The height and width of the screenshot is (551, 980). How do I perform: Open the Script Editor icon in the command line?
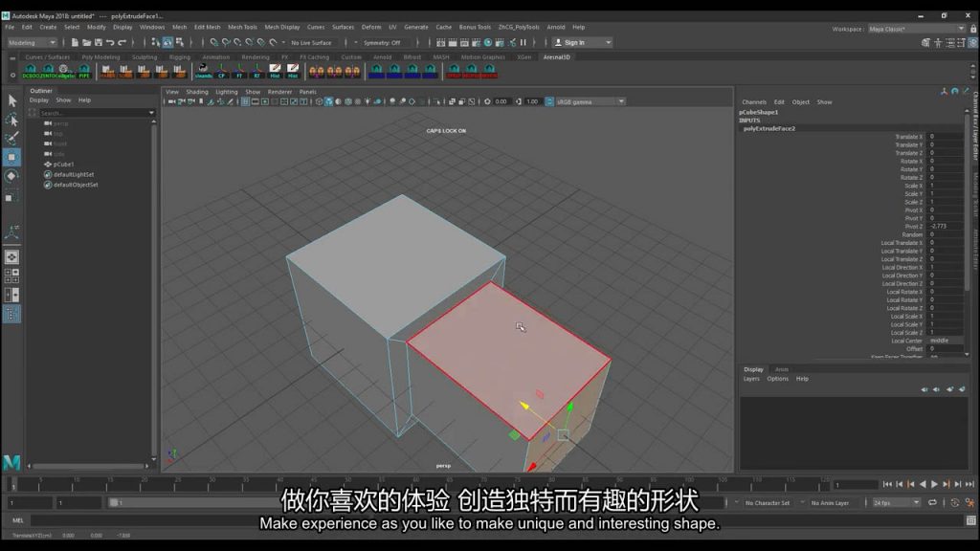pyautogui.click(x=970, y=520)
